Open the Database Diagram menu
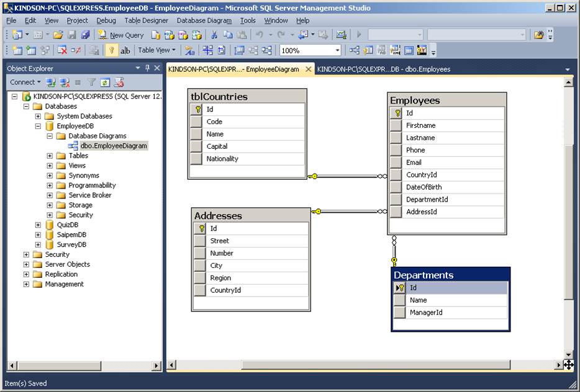This screenshot has height=392, width=580. point(205,20)
